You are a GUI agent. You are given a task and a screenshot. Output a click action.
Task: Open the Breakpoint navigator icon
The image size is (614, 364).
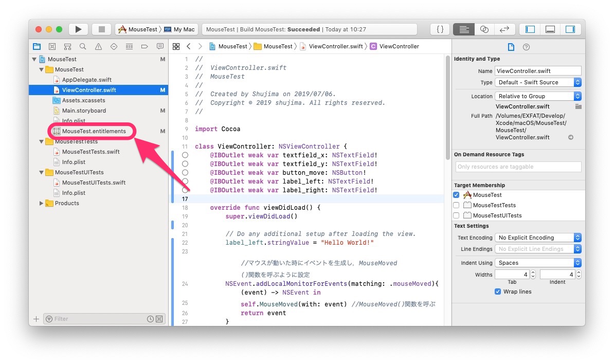pyautogui.click(x=145, y=46)
